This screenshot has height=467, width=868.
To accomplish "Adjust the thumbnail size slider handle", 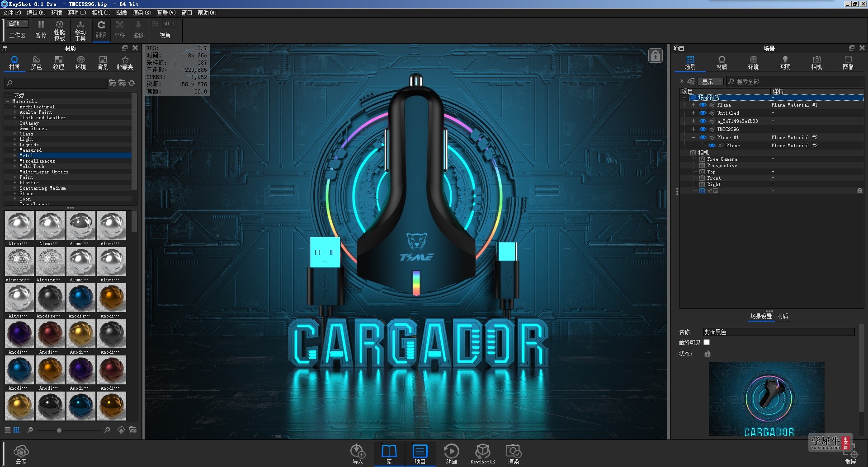I will [59, 430].
